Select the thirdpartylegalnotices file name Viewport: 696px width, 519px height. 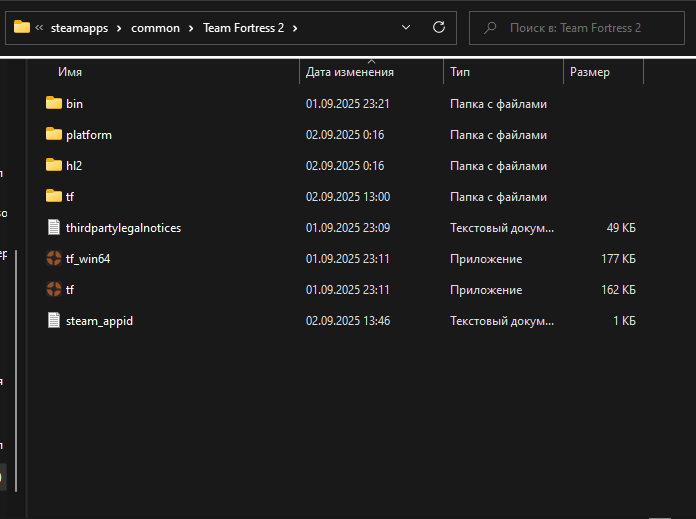[x=123, y=228]
